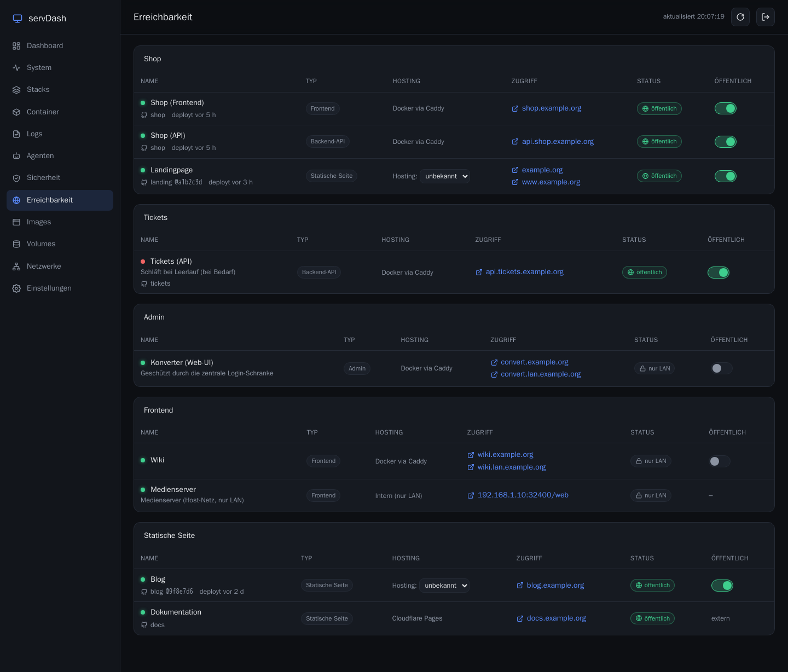Disable public access for Shop (Frontend)
Screen dimensions: 788x672
[726, 108]
